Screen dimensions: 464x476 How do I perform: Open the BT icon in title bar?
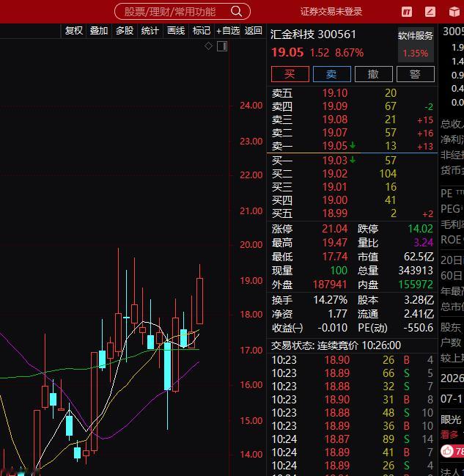(407, 12)
